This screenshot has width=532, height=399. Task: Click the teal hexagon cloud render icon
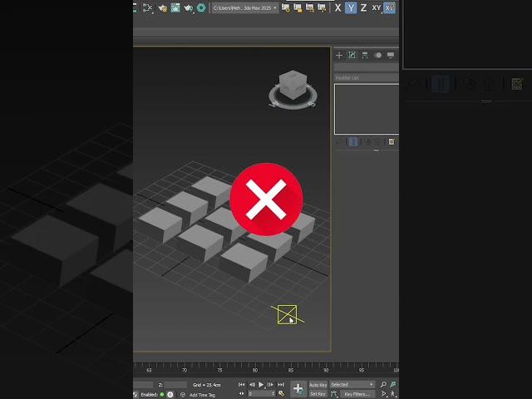coord(201,7)
